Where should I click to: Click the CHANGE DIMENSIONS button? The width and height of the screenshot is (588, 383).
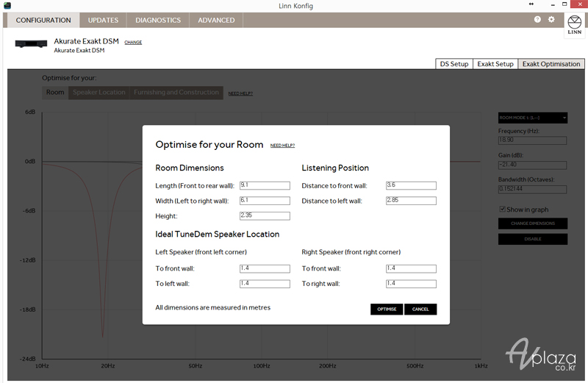point(532,223)
